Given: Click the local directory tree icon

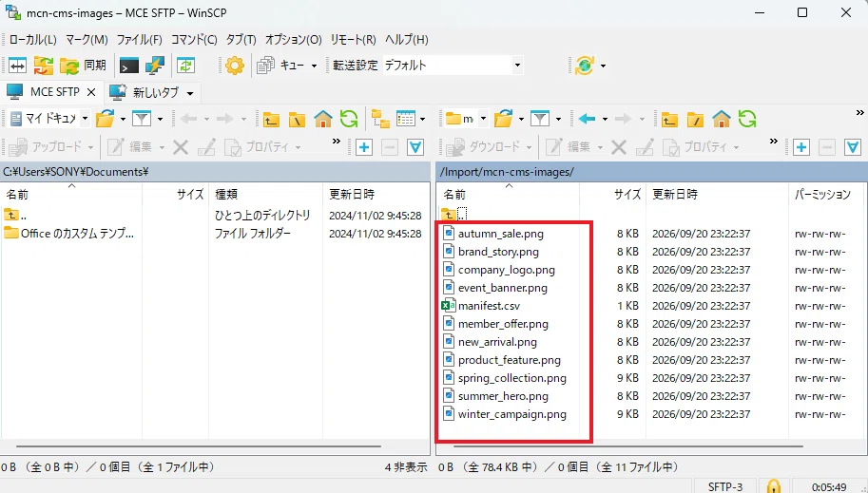Looking at the screenshot, I should tap(380, 119).
